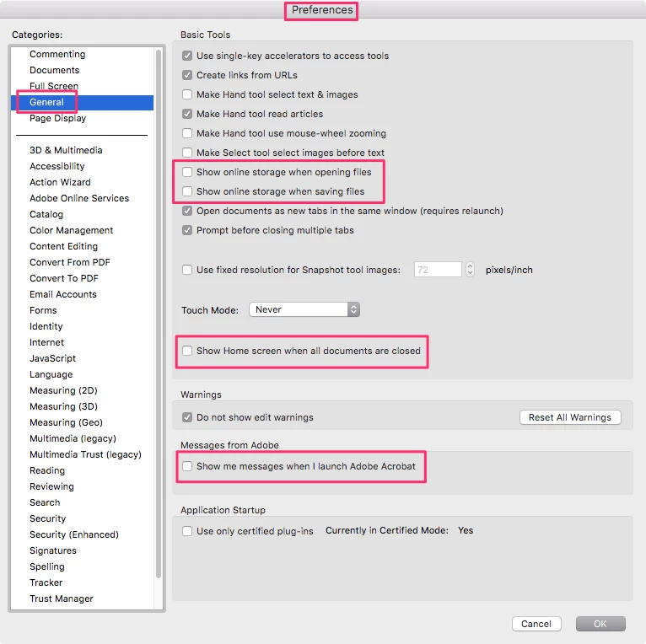Open Convert From PDF category
Viewport: 646px width, 644px height.
pyautogui.click(x=70, y=262)
